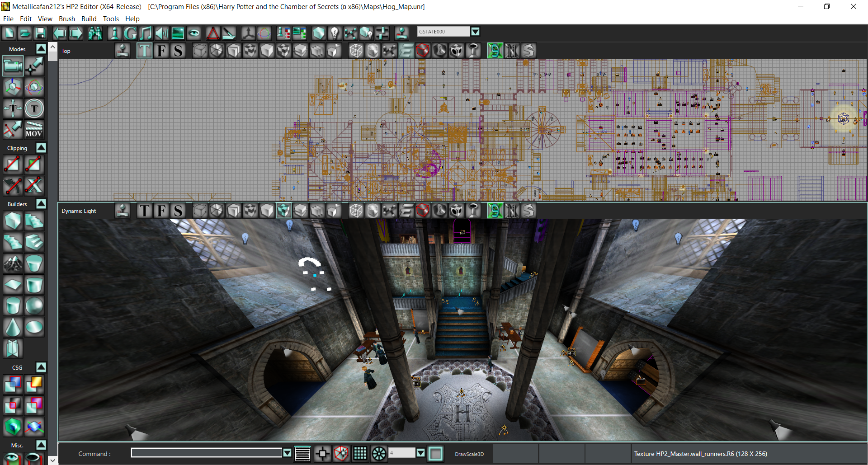The height and width of the screenshot is (465, 868).
Task: Click inside the Command input field
Action: pos(206,453)
